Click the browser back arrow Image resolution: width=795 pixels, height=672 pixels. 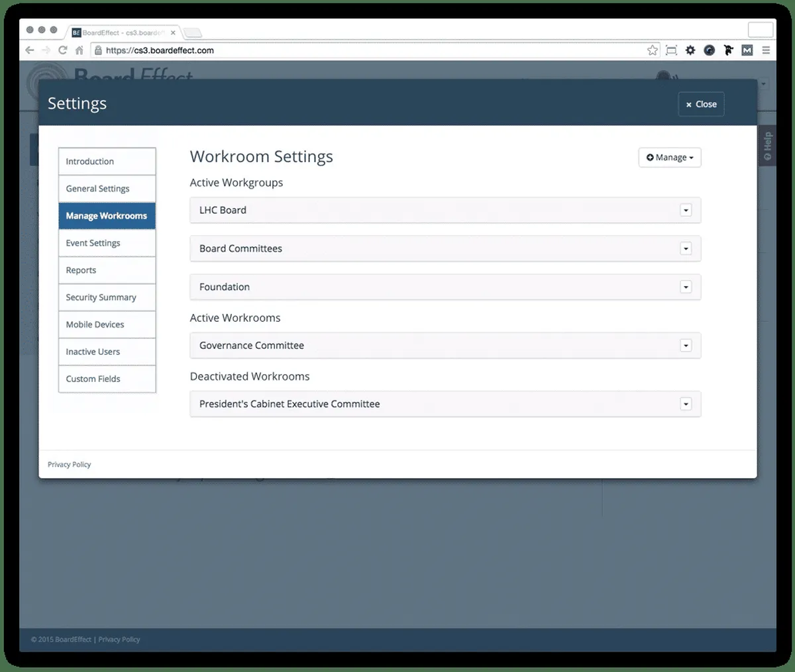29,50
